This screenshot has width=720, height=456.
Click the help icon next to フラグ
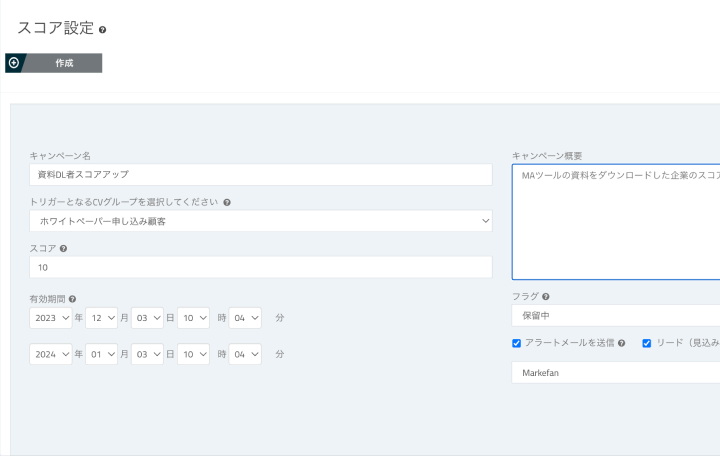click(546, 297)
